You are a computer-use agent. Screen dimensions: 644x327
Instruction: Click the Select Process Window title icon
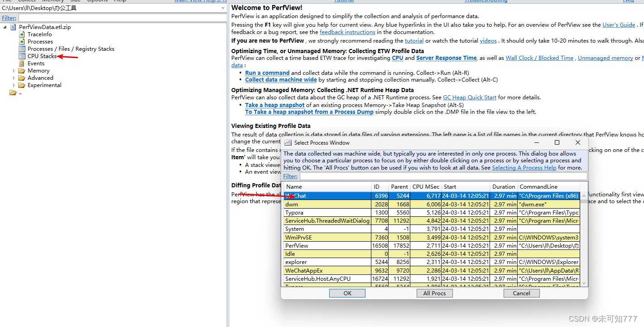pyautogui.click(x=288, y=142)
